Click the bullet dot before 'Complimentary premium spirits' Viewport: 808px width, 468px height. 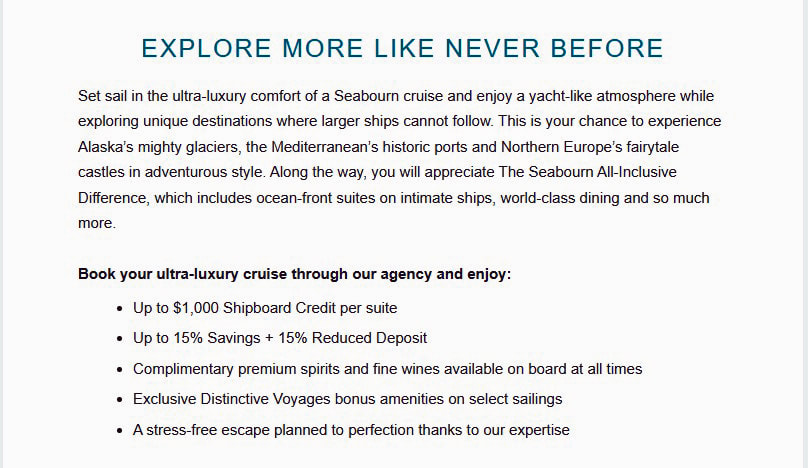pyautogui.click(x=120, y=370)
